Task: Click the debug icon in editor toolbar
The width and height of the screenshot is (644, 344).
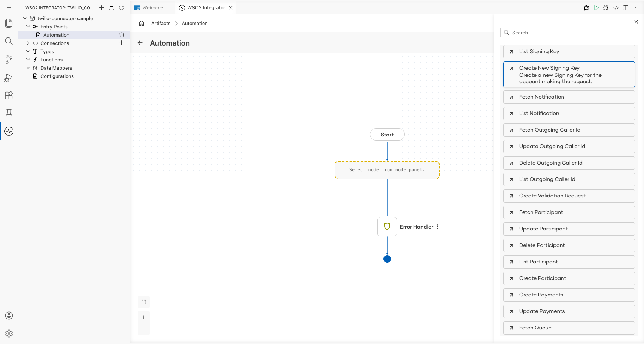Action: click(606, 7)
